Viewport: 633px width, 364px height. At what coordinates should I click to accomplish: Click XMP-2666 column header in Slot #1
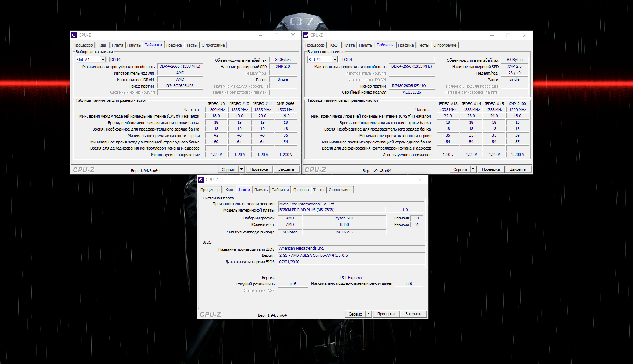click(285, 104)
